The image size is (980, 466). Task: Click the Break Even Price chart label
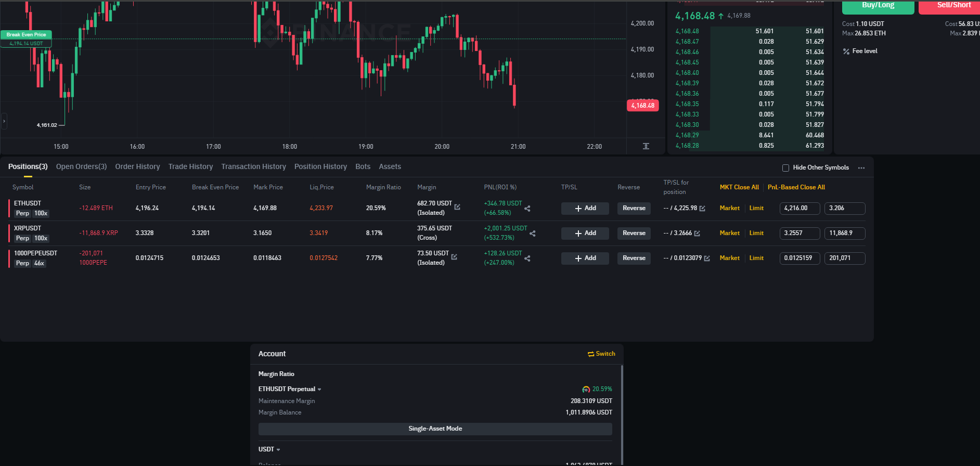click(x=26, y=35)
